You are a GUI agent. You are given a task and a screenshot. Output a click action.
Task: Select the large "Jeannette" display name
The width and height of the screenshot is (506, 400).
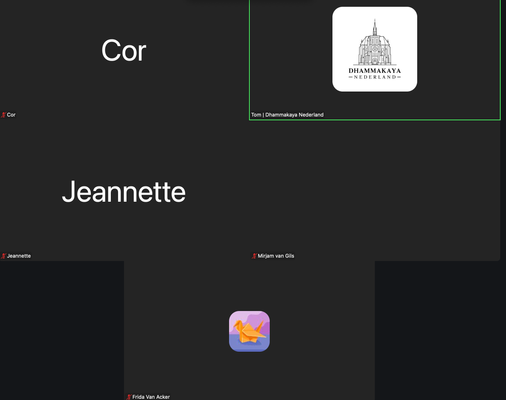pyautogui.click(x=124, y=192)
